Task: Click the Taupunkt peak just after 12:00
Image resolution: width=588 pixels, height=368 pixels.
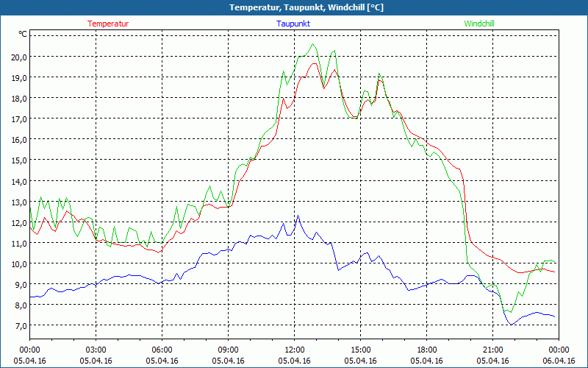Action: coord(298,216)
